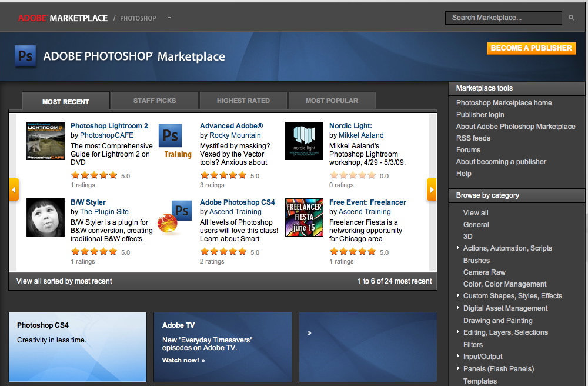Open the Ps Training thumbnail
The height and width of the screenshot is (386, 588).
(175, 141)
